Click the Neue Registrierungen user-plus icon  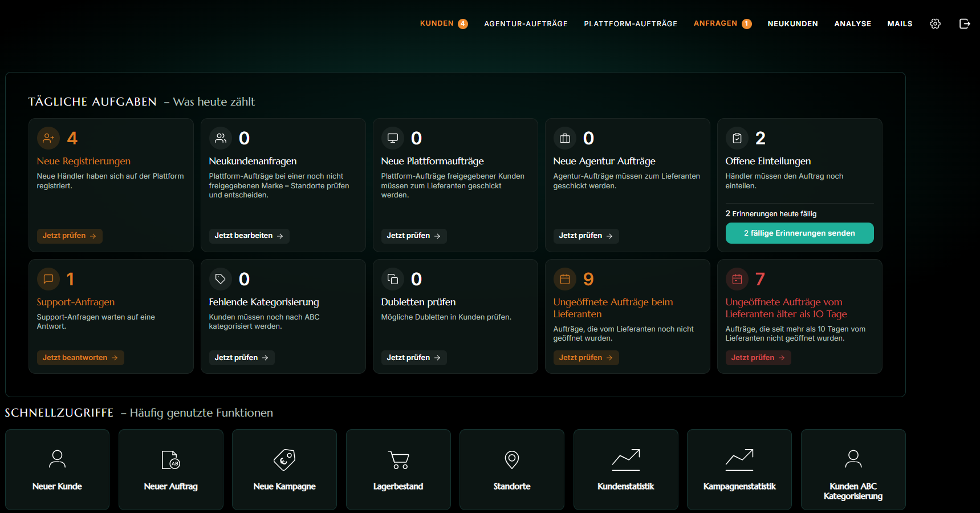click(48, 138)
